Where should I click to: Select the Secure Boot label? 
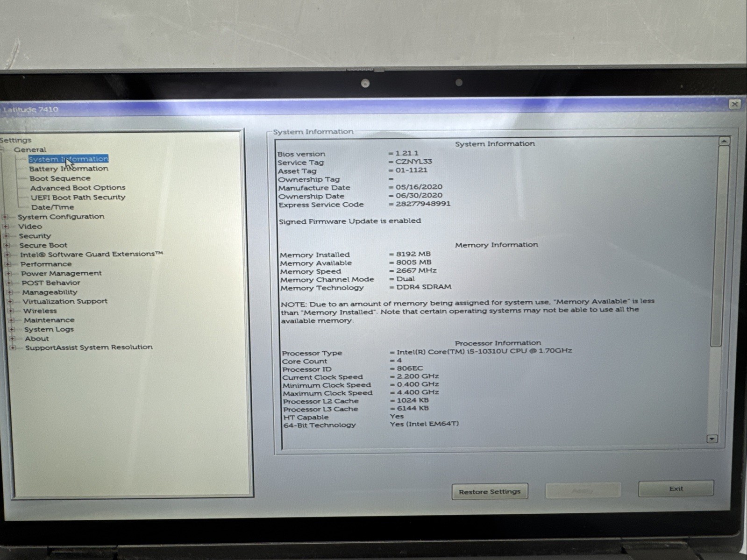tap(43, 245)
